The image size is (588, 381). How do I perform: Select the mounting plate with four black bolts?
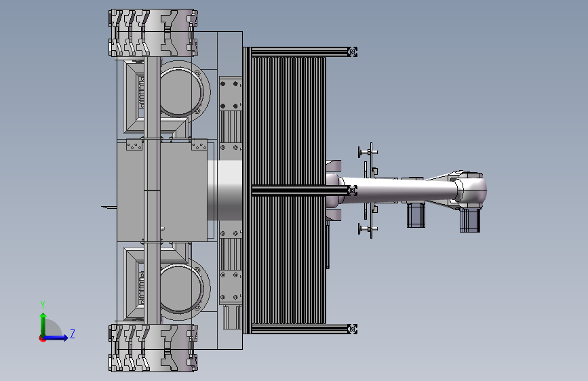231,94
